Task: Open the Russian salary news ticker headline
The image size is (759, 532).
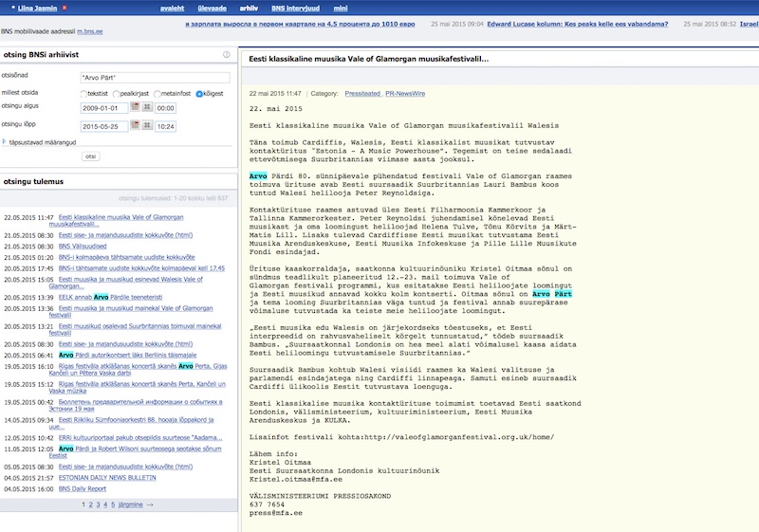Action: (300, 24)
